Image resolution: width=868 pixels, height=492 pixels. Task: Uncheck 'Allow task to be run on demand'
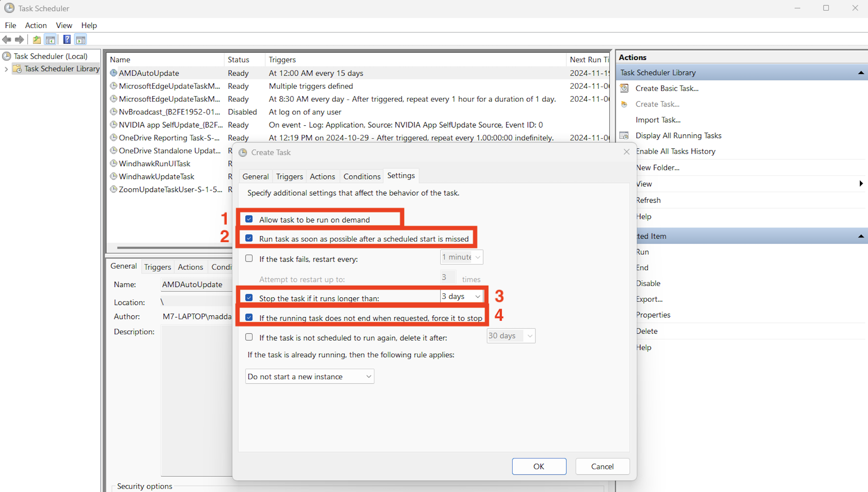tap(249, 219)
